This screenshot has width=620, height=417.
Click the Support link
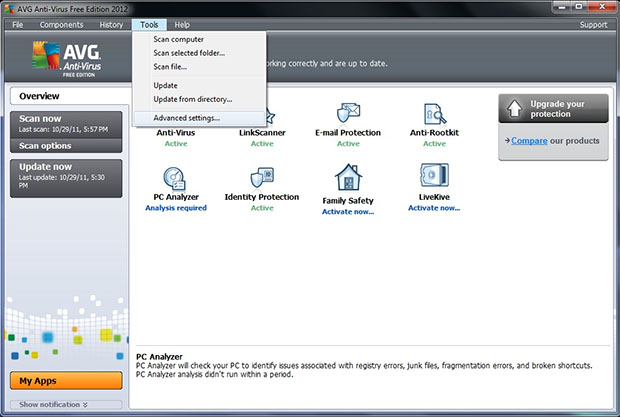click(x=593, y=25)
